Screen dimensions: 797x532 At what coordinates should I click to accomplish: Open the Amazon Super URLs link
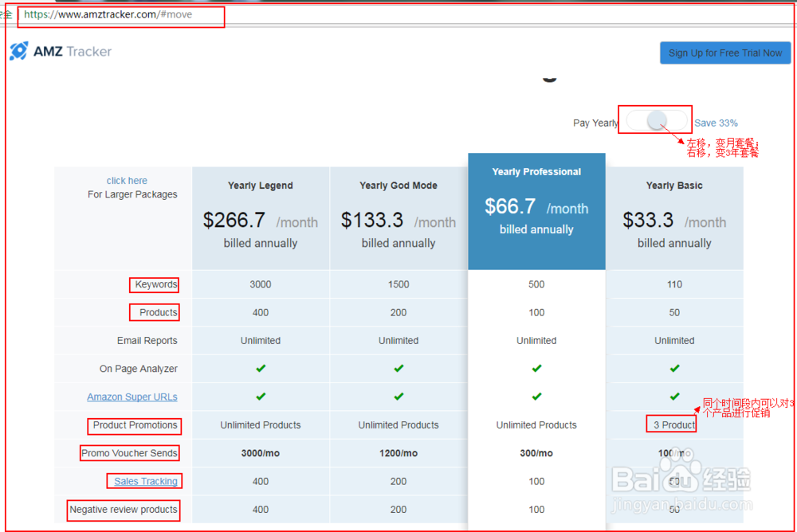pos(132,397)
